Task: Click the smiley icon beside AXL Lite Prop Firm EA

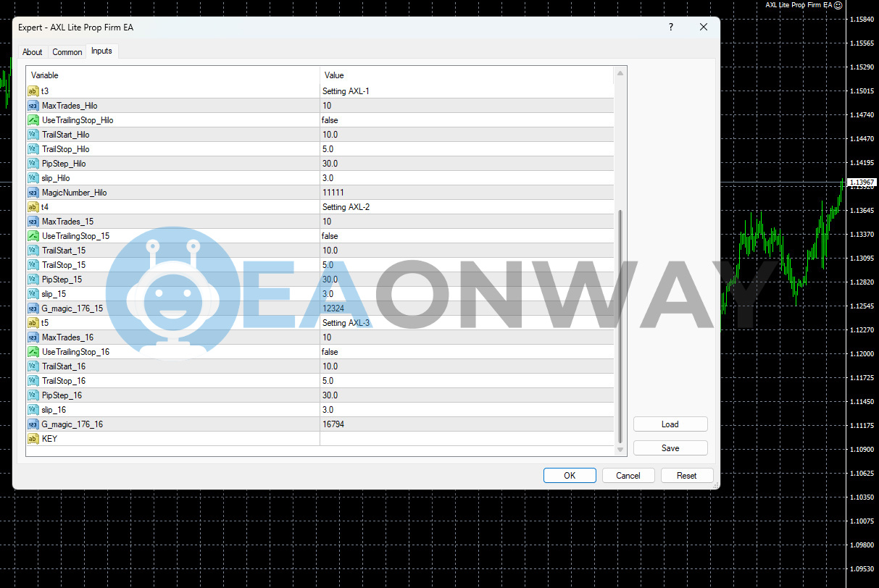Action: pos(838,5)
